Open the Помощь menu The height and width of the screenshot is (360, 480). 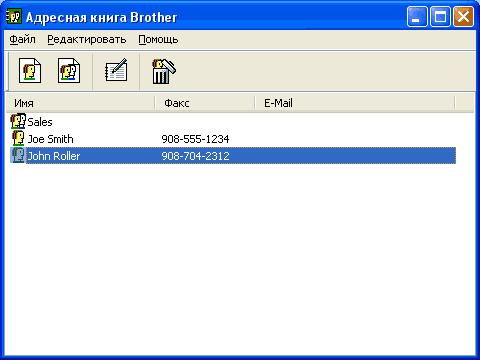click(x=158, y=39)
